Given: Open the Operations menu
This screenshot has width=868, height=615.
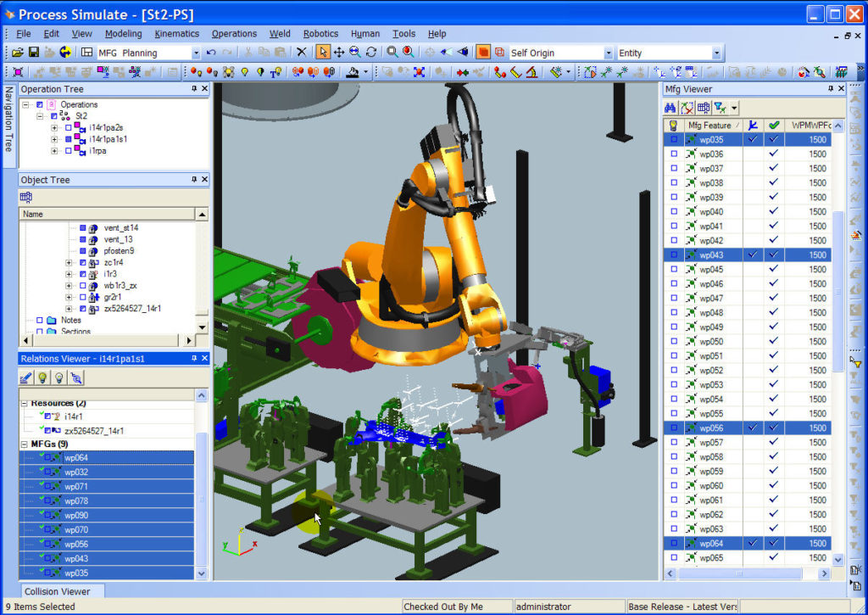Looking at the screenshot, I should coord(234,34).
